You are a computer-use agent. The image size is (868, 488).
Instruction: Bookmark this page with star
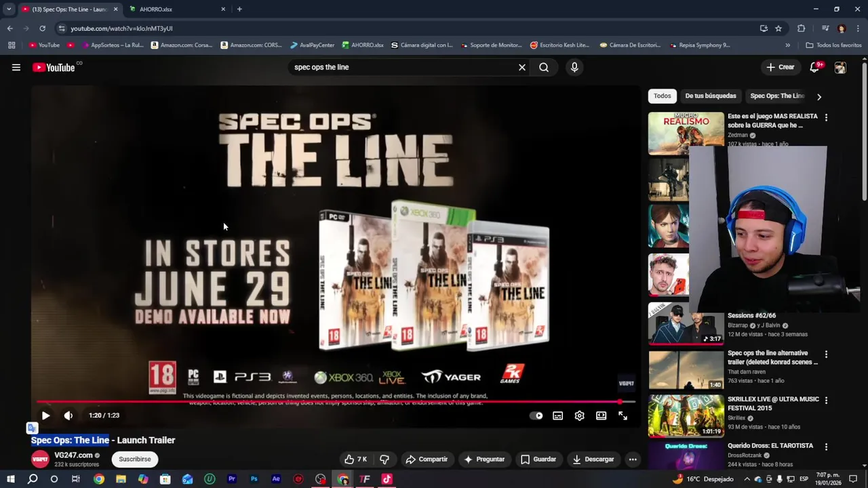point(778,28)
